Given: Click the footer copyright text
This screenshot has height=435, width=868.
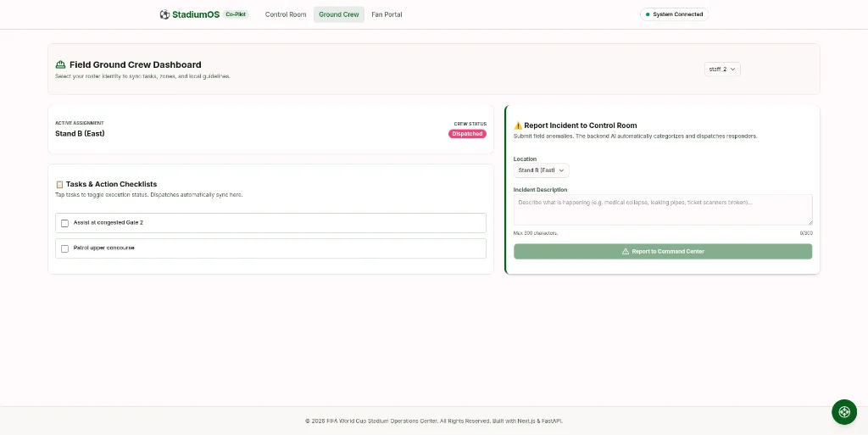Looking at the screenshot, I should [x=434, y=421].
